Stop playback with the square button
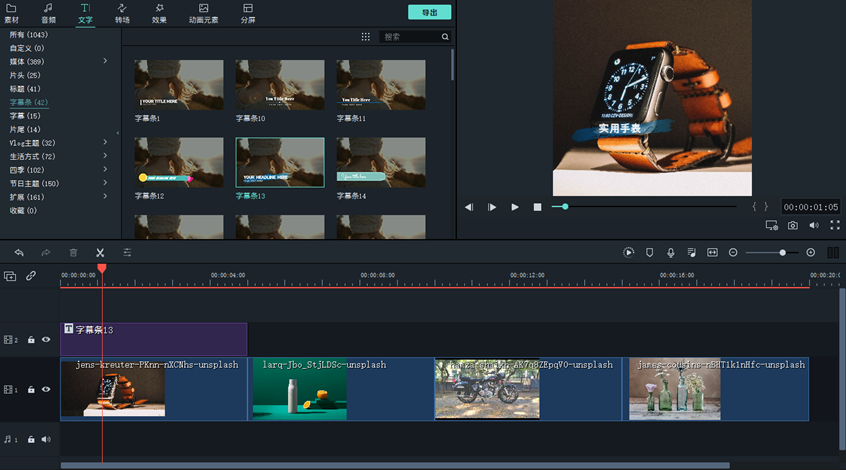 [x=537, y=207]
